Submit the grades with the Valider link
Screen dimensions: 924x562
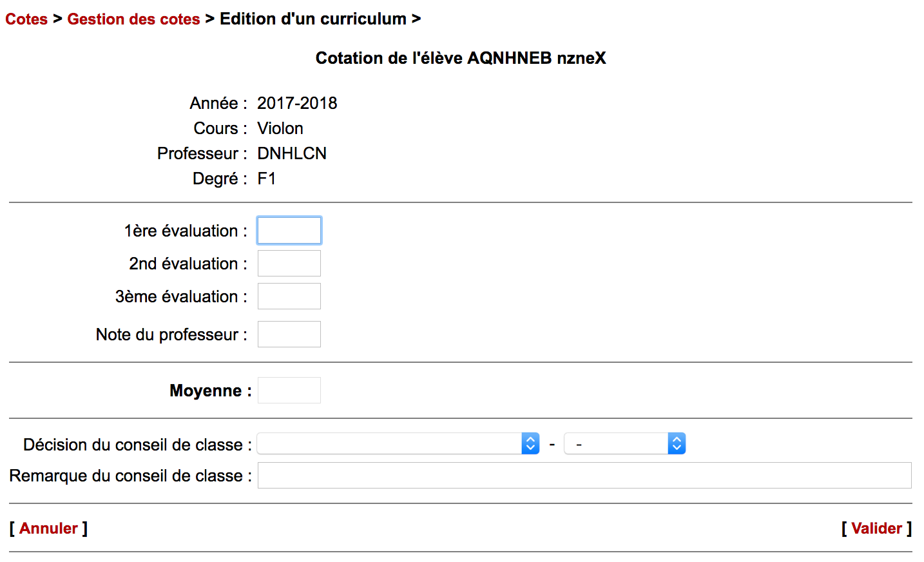[876, 528]
